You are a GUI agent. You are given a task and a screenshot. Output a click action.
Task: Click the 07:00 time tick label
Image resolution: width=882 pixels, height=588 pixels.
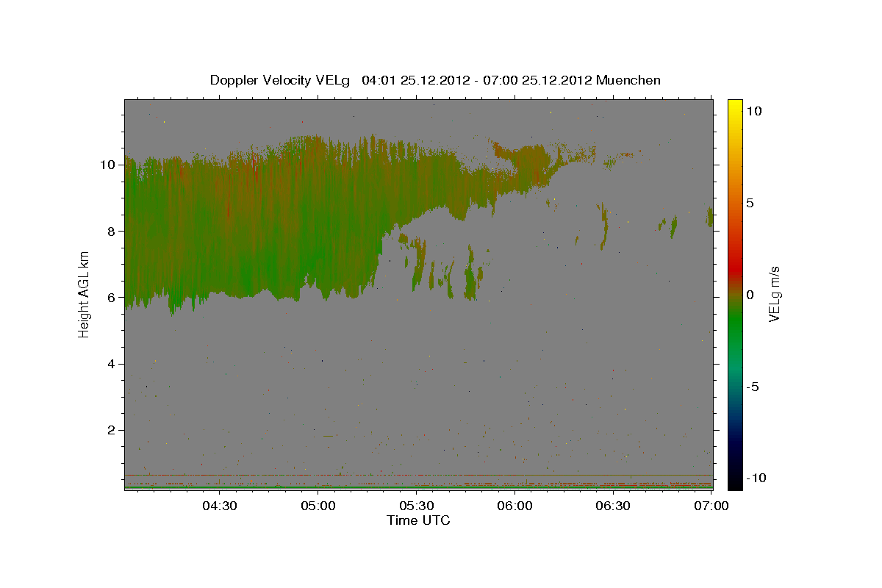[x=711, y=506]
